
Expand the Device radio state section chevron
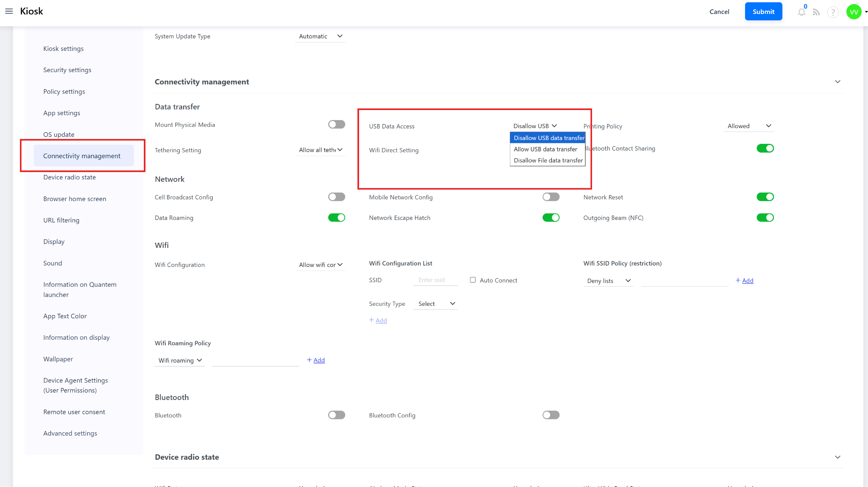pos(837,457)
